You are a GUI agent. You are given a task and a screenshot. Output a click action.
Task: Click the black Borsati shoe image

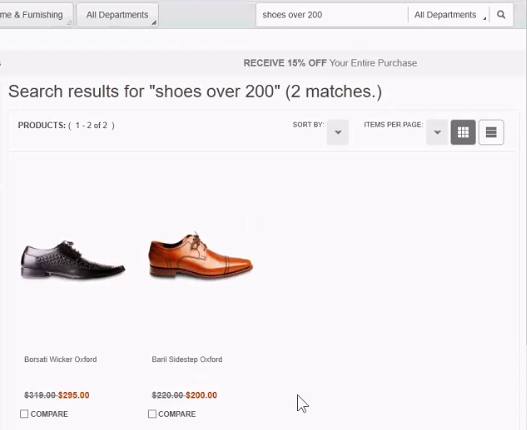click(73, 260)
